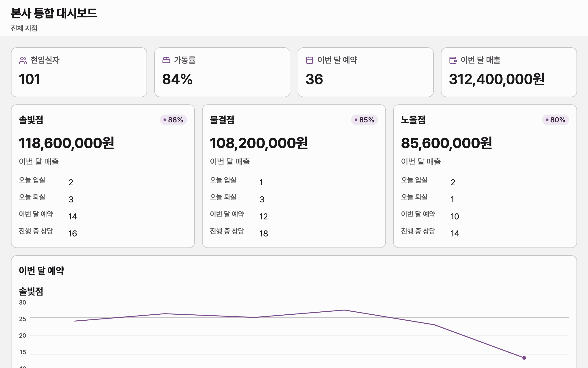Viewport: 588px width, 368px height.
Task: Click 솔빛점 이번 달 예약 value 14
Action: 73,217
